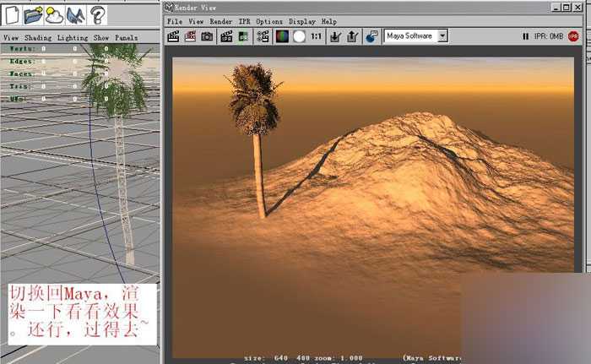Image resolution: width=591 pixels, height=364 pixels.
Task: Click the render region icon
Action: click(x=190, y=36)
